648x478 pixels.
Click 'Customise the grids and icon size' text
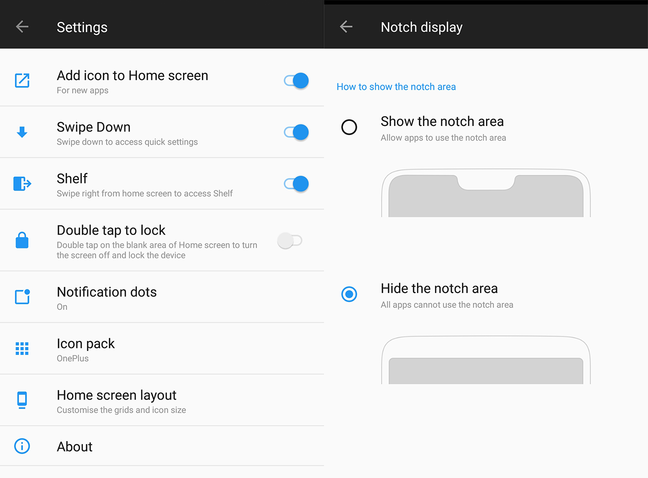pos(121,410)
